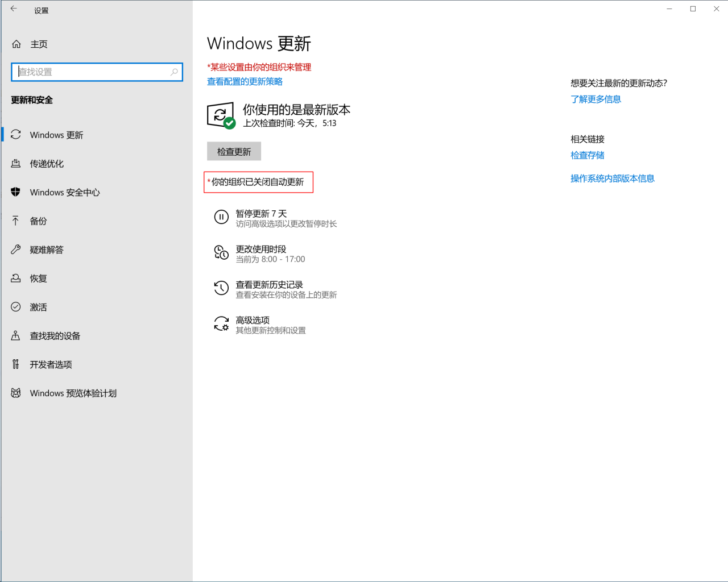Viewport: 728px width, 582px height.
Task: Click the 某些设置由你的组织来管理 notice
Action: point(259,67)
